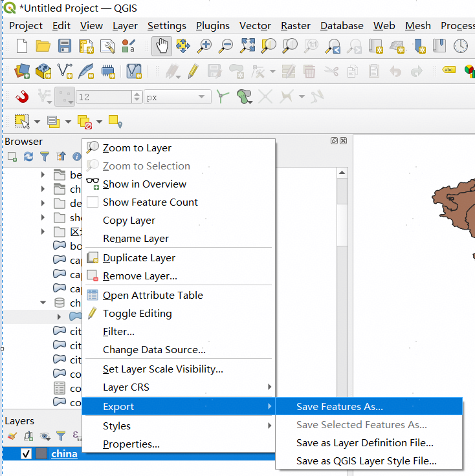Open the Vector menu
This screenshot has width=475, height=476.
coord(255,26)
